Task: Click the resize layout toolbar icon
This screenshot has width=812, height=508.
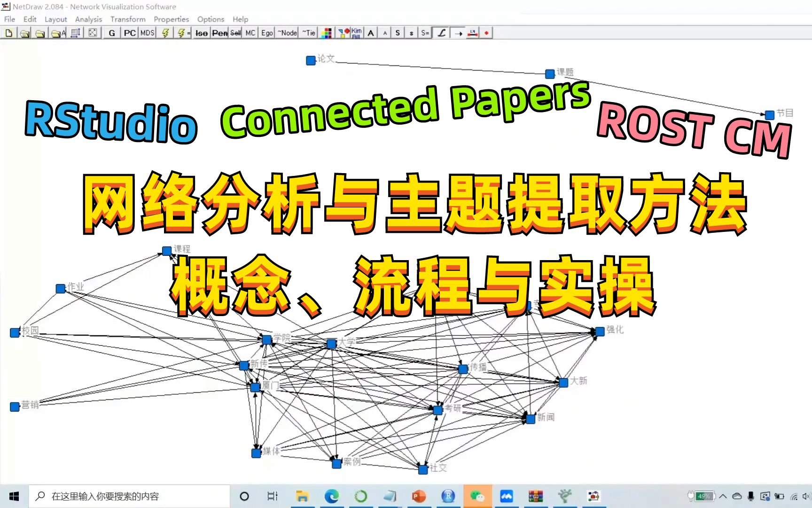Action: tap(76, 33)
